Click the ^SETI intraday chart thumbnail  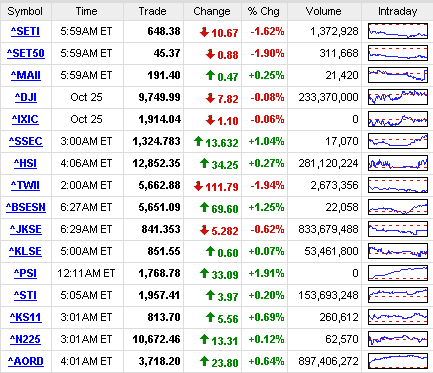click(398, 31)
